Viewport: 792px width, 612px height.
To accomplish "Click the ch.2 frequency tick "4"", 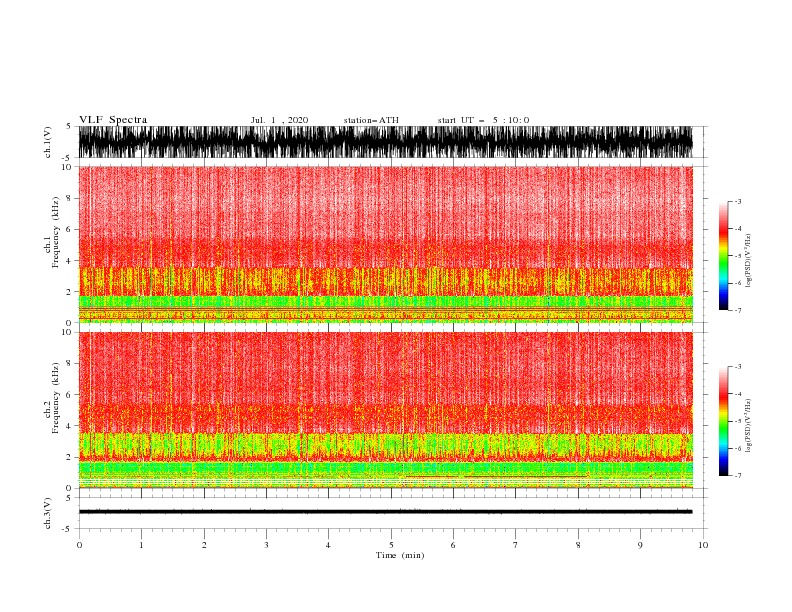I will click(69, 426).
